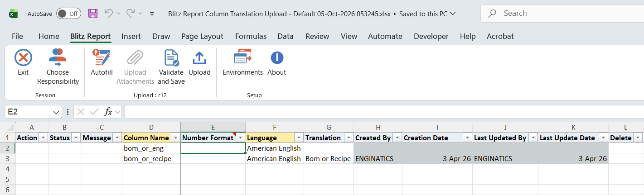Click the search magnifier icon
Image resolution: width=644 pixels, height=195 pixels.
(492, 14)
